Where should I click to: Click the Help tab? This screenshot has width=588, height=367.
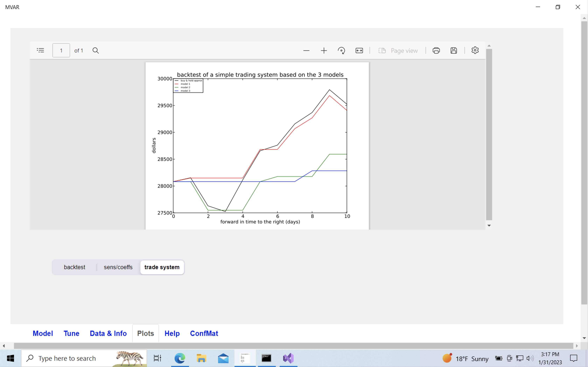[172, 333]
